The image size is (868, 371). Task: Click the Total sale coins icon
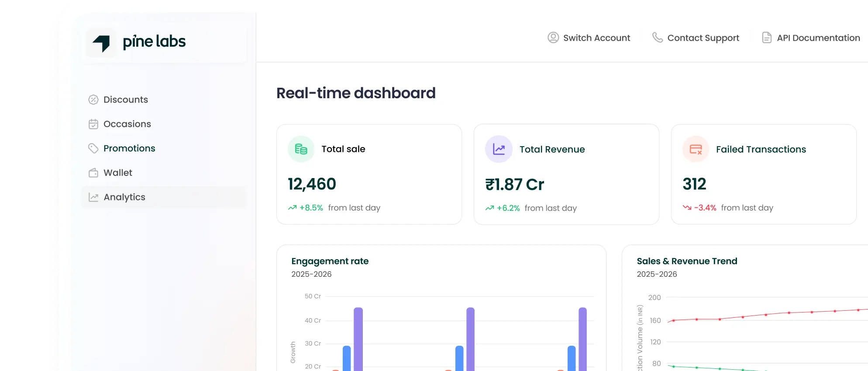pyautogui.click(x=301, y=149)
